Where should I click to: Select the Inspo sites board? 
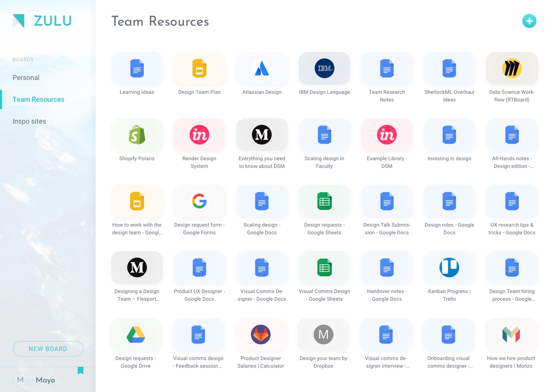click(x=29, y=121)
